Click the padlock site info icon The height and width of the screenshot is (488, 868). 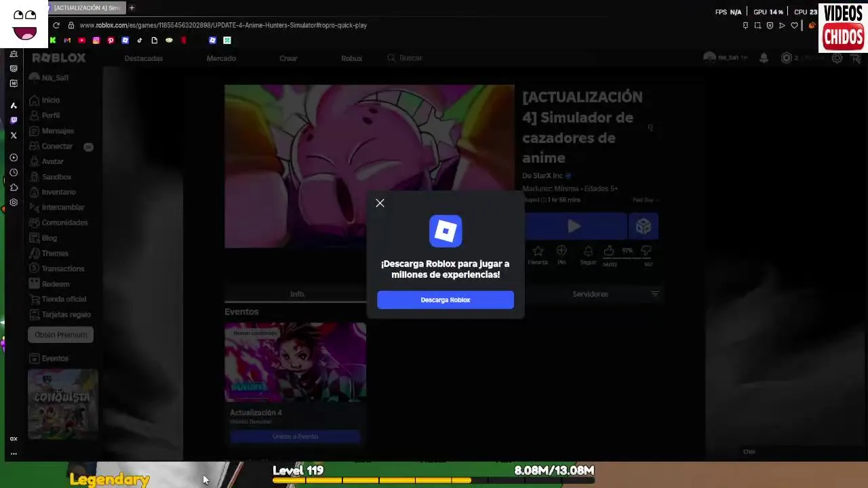click(71, 25)
